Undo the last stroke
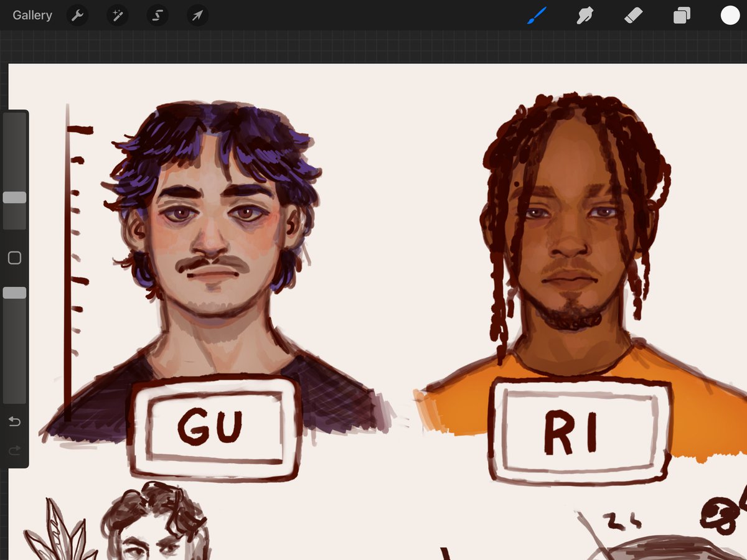The height and width of the screenshot is (560, 747). (x=14, y=422)
